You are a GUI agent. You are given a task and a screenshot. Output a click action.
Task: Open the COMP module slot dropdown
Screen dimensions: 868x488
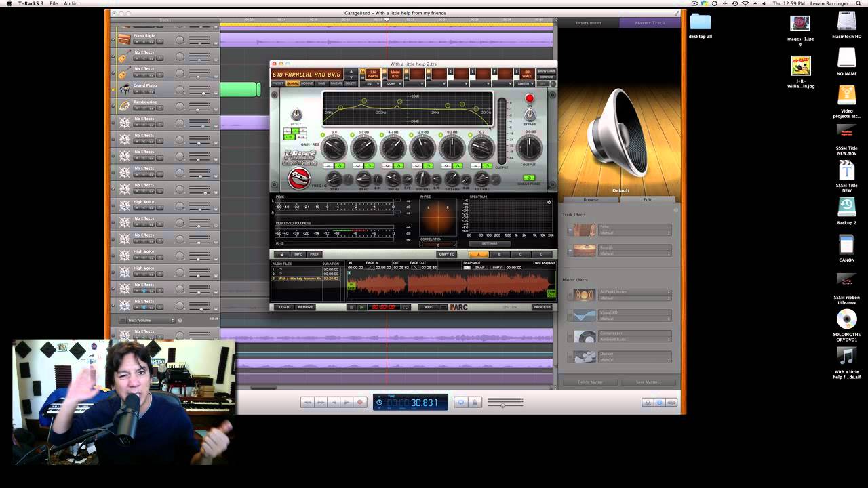(x=392, y=84)
